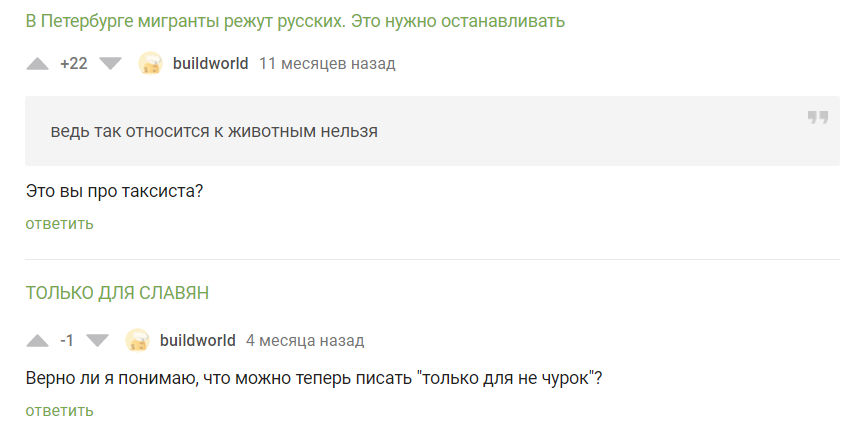
Task: Open buildworld avatar on 4-month-old comment
Action: 137,340
